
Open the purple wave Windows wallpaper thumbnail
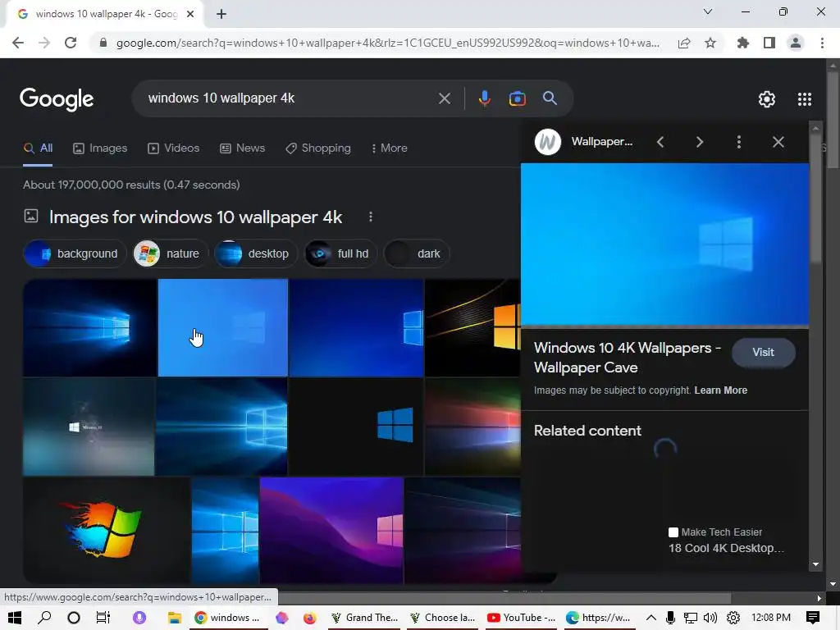(x=331, y=530)
